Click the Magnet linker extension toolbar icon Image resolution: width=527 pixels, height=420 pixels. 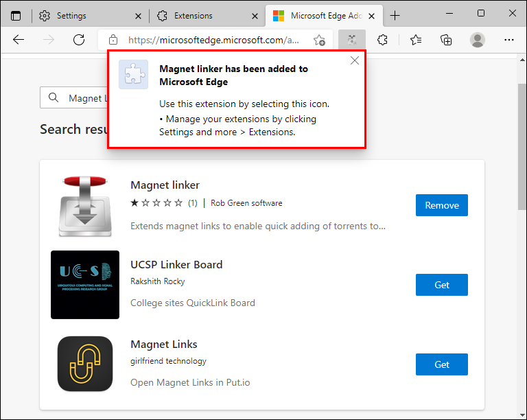click(x=352, y=40)
